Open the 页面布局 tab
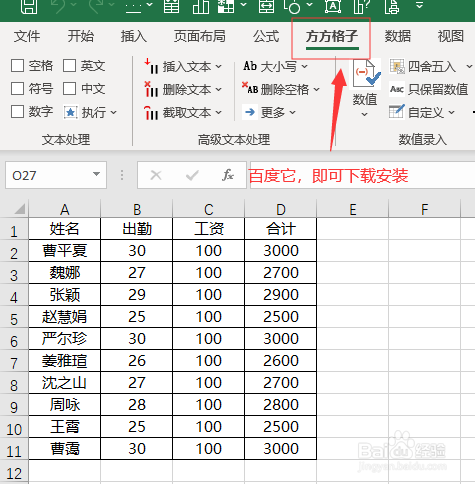Screen dimensions: 475x484 199,36
